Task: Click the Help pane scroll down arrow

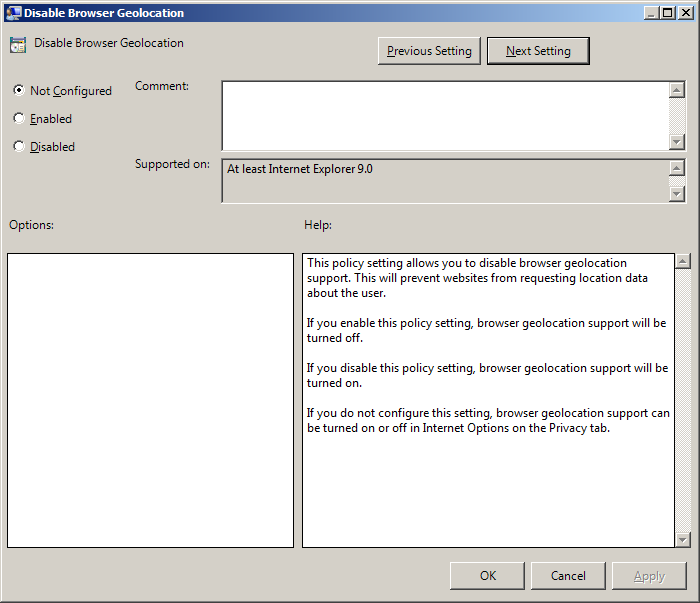Action: 683,539
